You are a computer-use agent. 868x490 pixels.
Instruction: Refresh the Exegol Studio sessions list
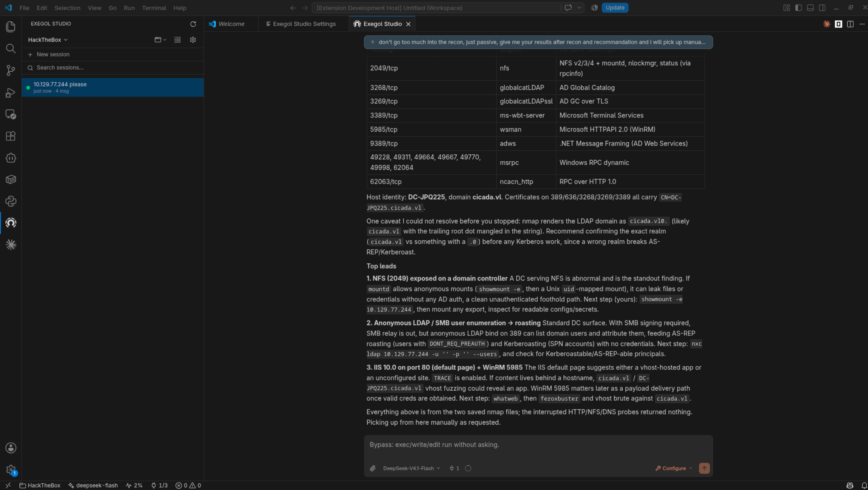(x=193, y=24)
